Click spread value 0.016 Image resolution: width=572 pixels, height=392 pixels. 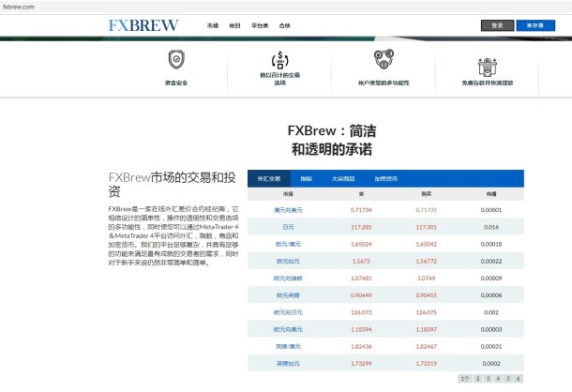(x=491, y=227)
